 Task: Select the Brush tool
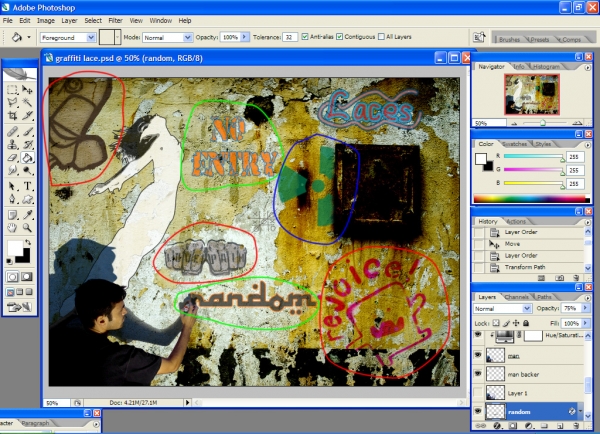click(27, 132)
